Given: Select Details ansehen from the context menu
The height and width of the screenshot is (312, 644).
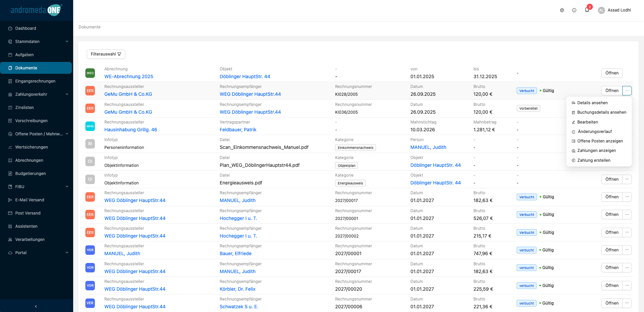Looking at the screenshot, I should pyautogui.click(x=599, y=103).
